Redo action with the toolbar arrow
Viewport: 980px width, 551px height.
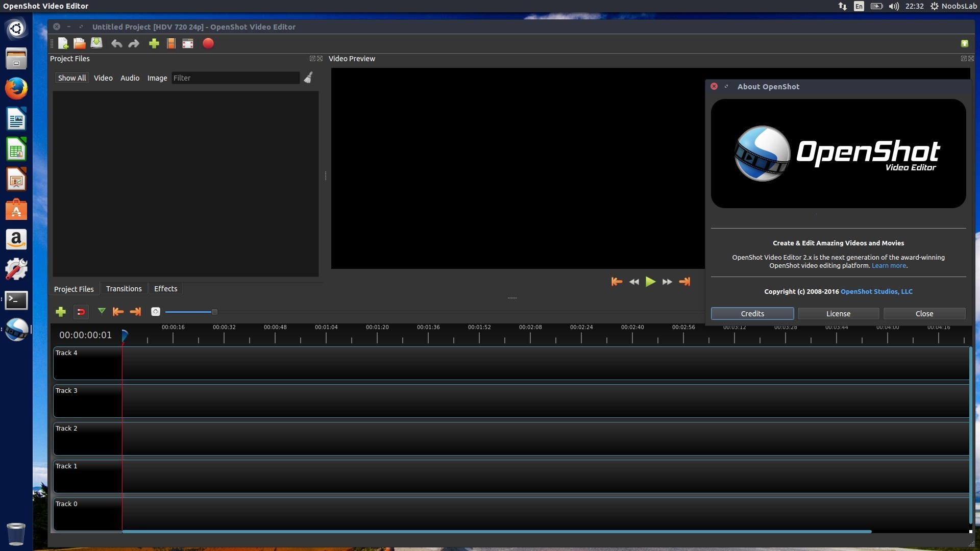point(134,43)
